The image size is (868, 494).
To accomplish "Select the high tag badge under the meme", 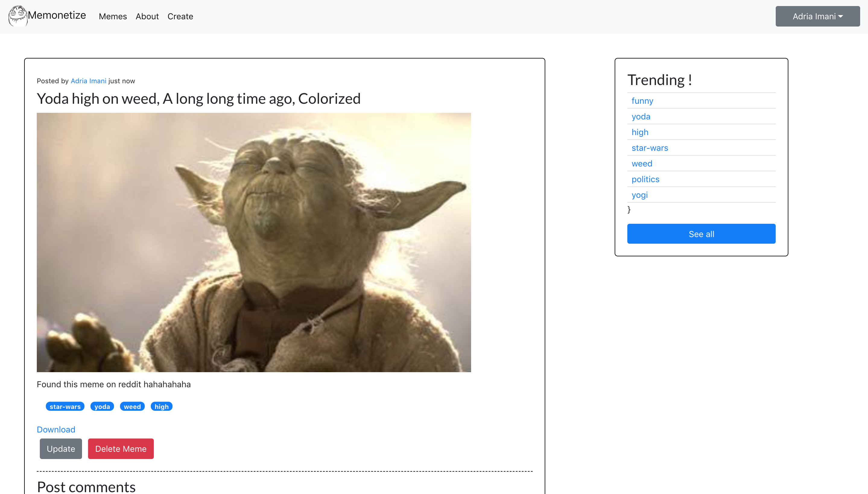I will 161,407.
